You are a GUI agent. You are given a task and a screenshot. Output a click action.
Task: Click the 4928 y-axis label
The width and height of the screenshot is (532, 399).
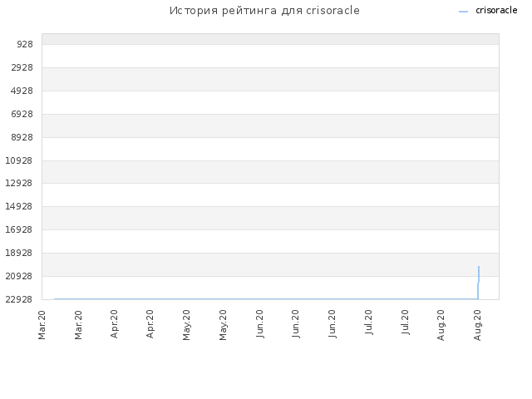22,91
